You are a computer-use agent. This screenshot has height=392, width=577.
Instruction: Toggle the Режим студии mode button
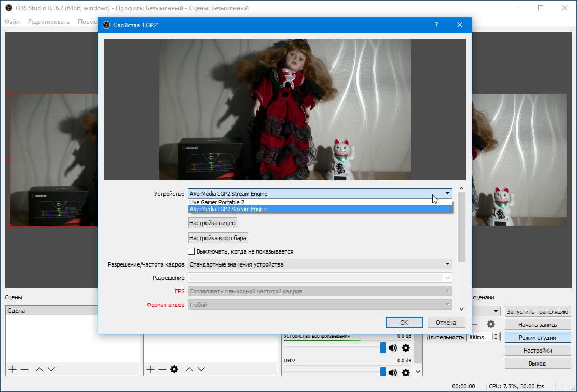tap(537, 337)
